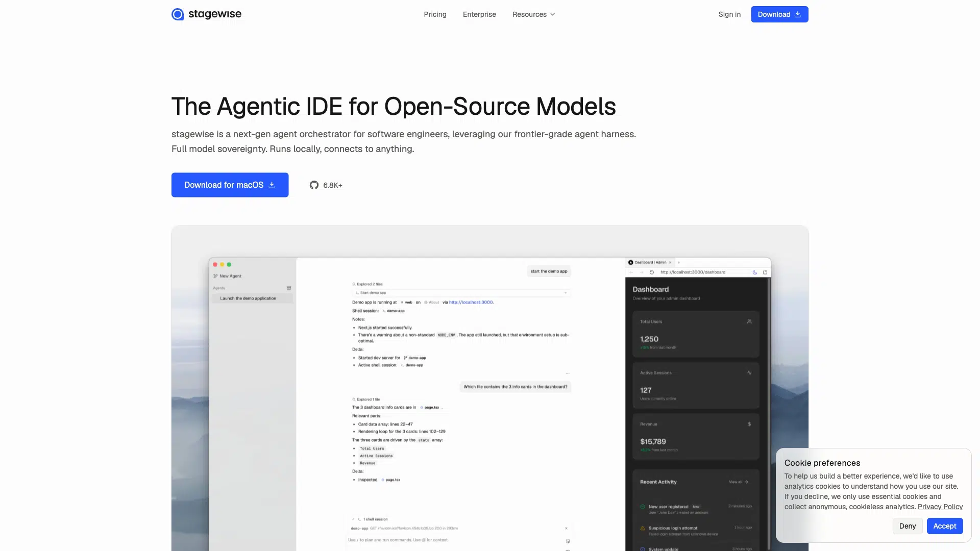
Task: Click the Total Users card users icon
Action: pyautogui.click(x=749, y=321)
